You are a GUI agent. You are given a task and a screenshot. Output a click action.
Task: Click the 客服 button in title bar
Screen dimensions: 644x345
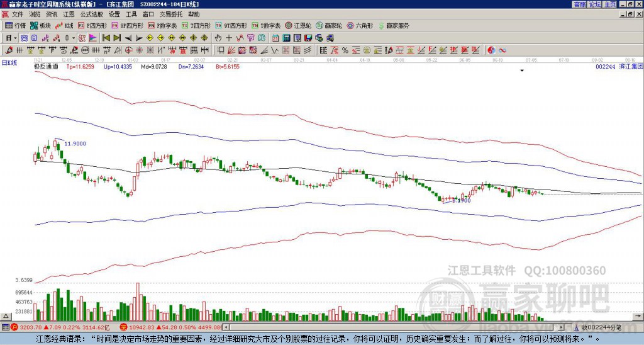(x=579, y=4)
